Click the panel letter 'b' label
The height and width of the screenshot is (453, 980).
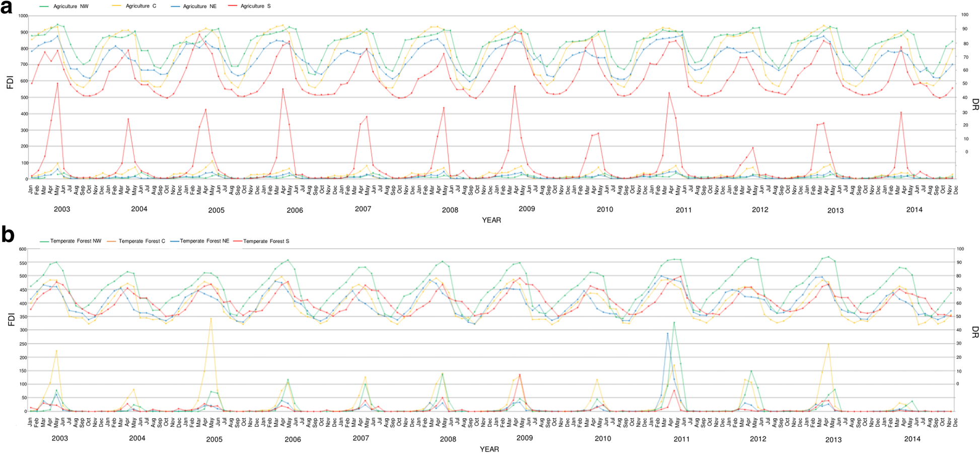point(8,235)
